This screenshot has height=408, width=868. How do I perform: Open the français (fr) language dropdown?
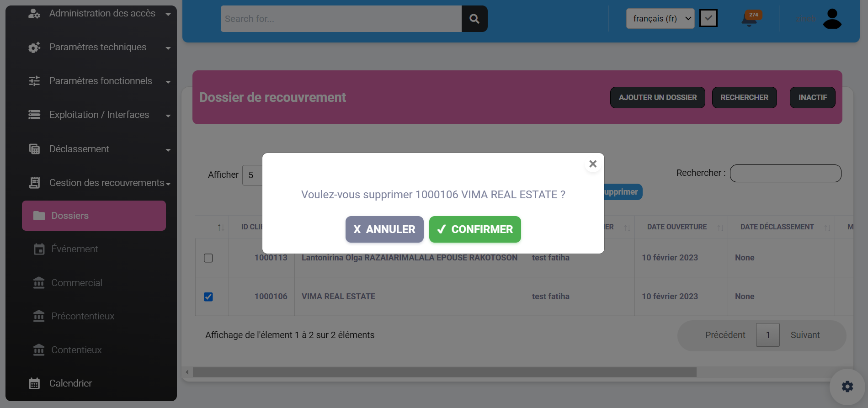(660, 19)
